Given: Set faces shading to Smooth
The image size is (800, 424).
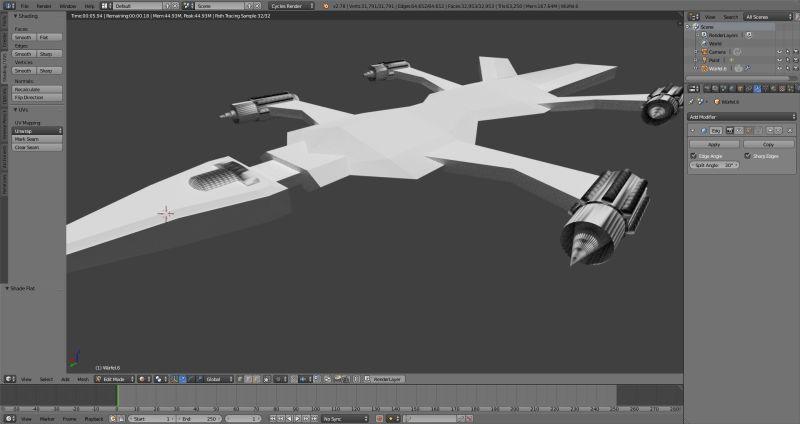Looking at the screenshot, I should (x=23, y=37).
